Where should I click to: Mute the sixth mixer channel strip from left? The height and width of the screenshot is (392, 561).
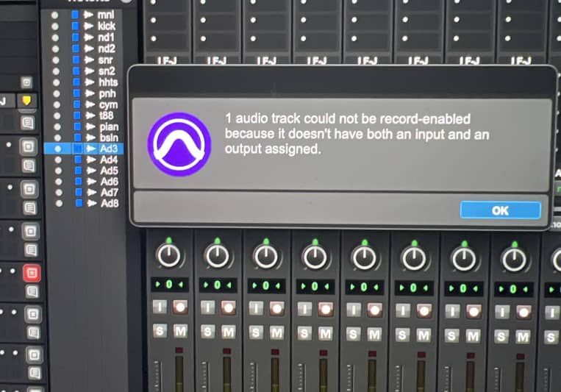pos(424,335)
